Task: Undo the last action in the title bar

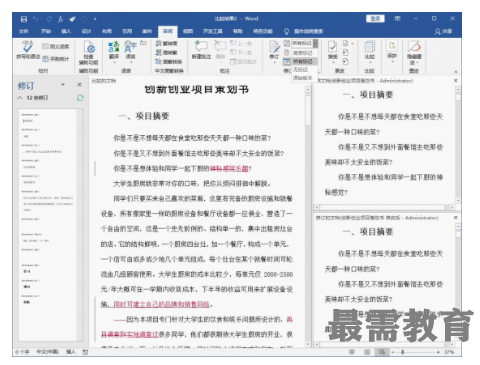Action: (x=36, y=19)
